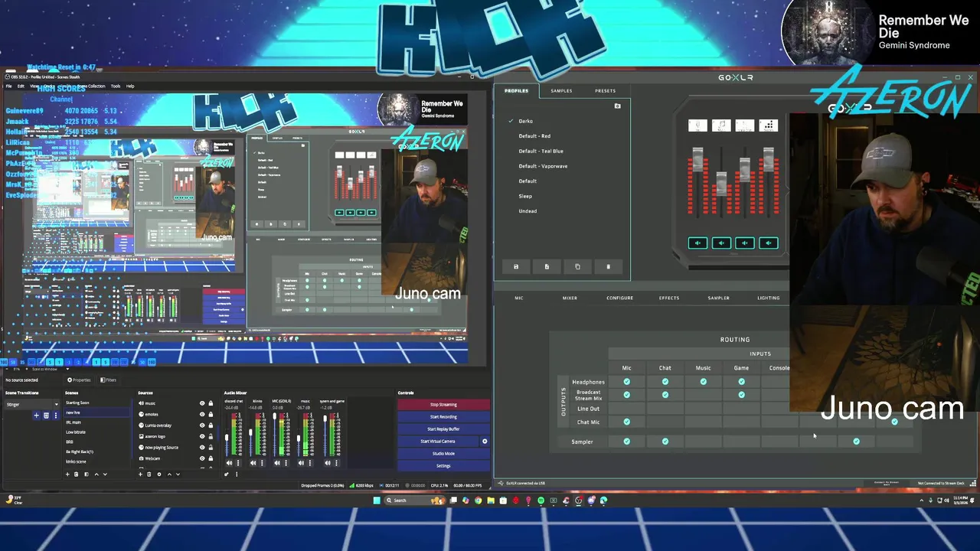Remove scene with trash icon in Scenes panel
Viewport: 980px width, 551px height.
pos(76,474)
